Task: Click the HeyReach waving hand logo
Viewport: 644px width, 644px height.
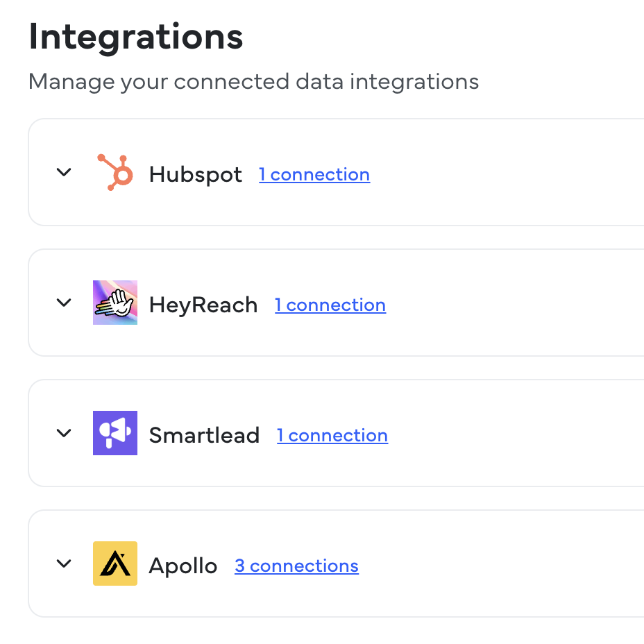Action: 115,303
